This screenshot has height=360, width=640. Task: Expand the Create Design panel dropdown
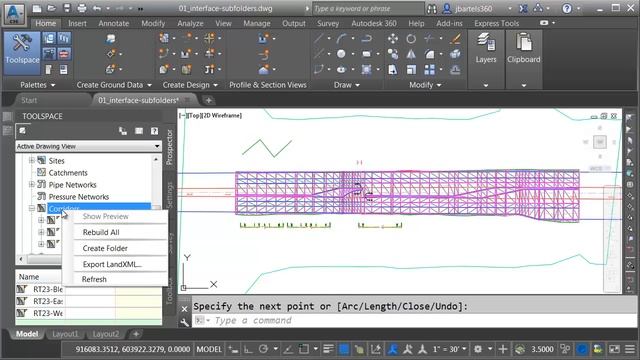(216, 85)
